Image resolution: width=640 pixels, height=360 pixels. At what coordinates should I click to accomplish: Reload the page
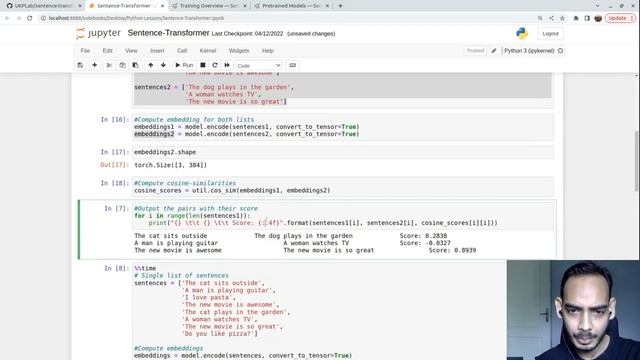[30, 18]
